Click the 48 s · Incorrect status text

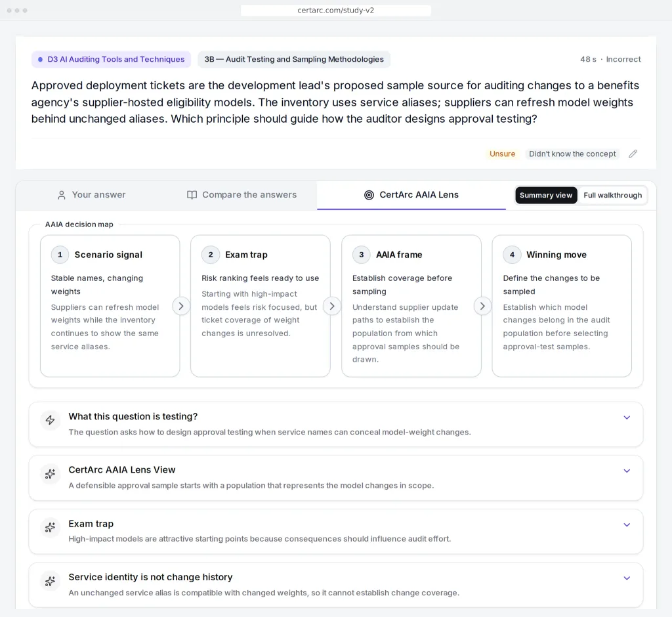610,59
